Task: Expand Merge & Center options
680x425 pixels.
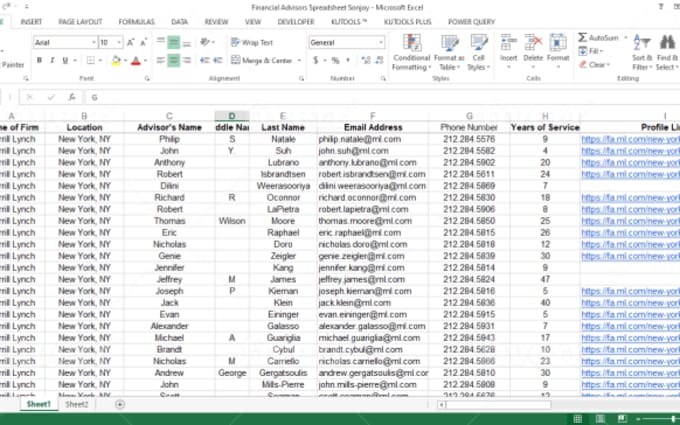Action: pos(299,60)
